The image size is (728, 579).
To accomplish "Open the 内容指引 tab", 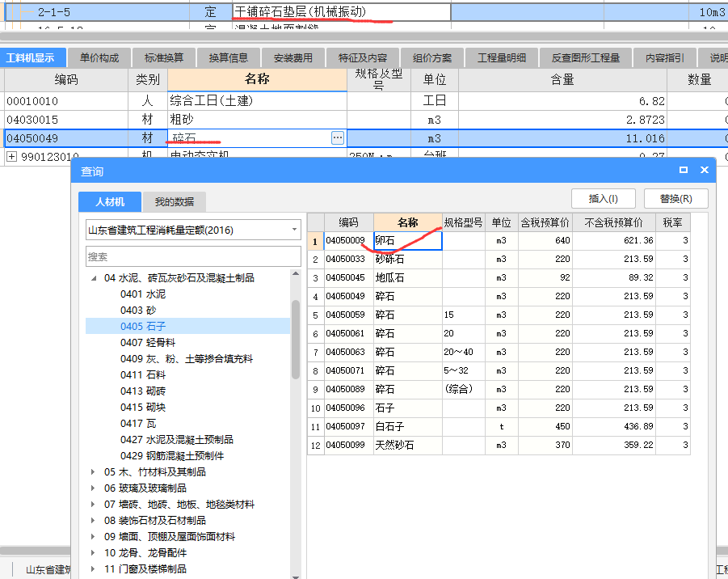I will pos(665,57).
